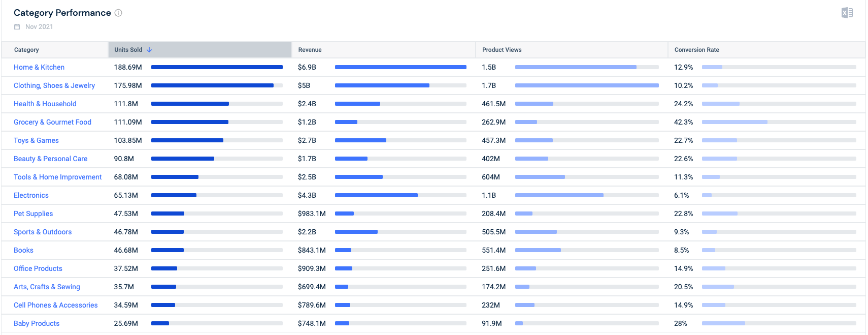Open the Books category link
Image resolution: width=868 pixels, height=335 pixels.
click(23, 250)
